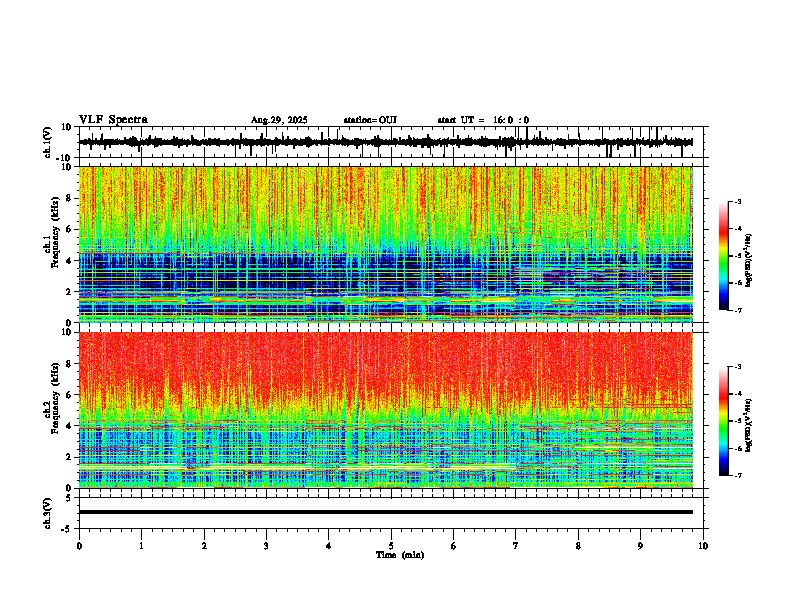The height and width of the screenshot is (612, 792).
Task: Click the "ch.3(V)" axis label
Action: (x=47, y=513)
